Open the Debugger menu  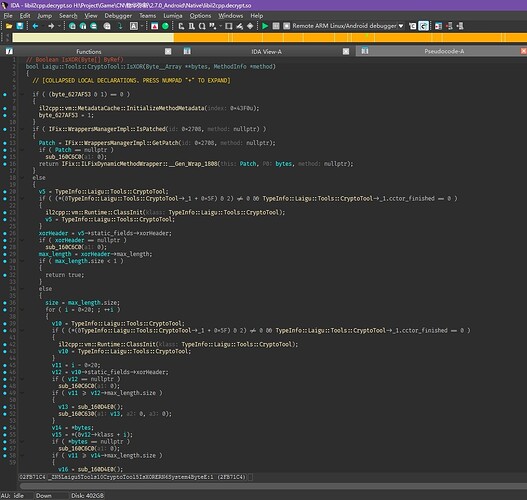pos(118,15)
